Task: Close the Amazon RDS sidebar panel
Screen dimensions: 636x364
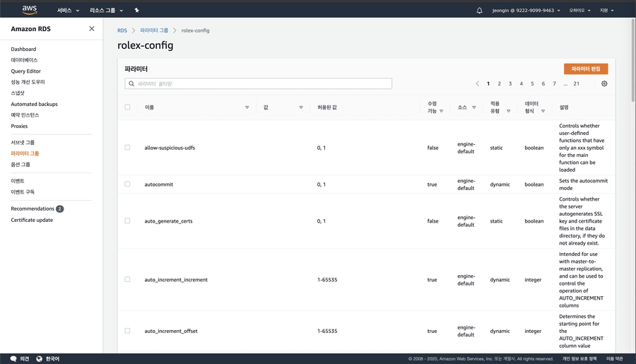Action: tap(92, 29)
